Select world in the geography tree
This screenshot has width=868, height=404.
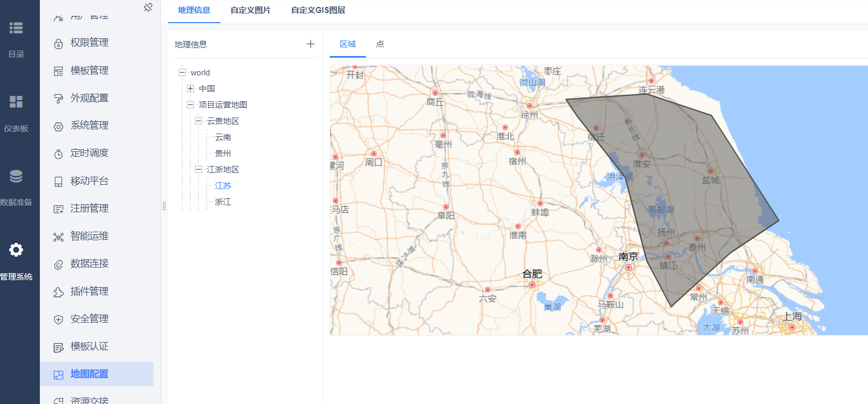[x=200, y=73]
